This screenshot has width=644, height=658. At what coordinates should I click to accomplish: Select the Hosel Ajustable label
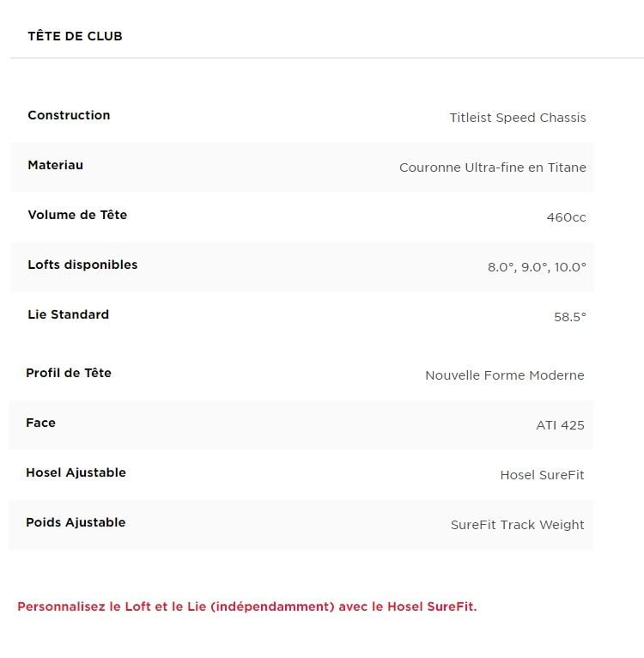[x=76, y=472]
